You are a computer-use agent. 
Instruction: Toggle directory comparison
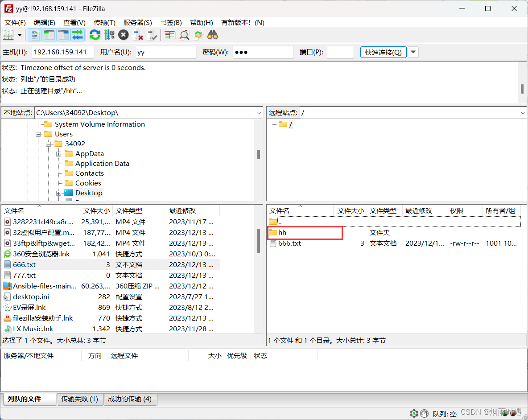[x=184, y=35]
